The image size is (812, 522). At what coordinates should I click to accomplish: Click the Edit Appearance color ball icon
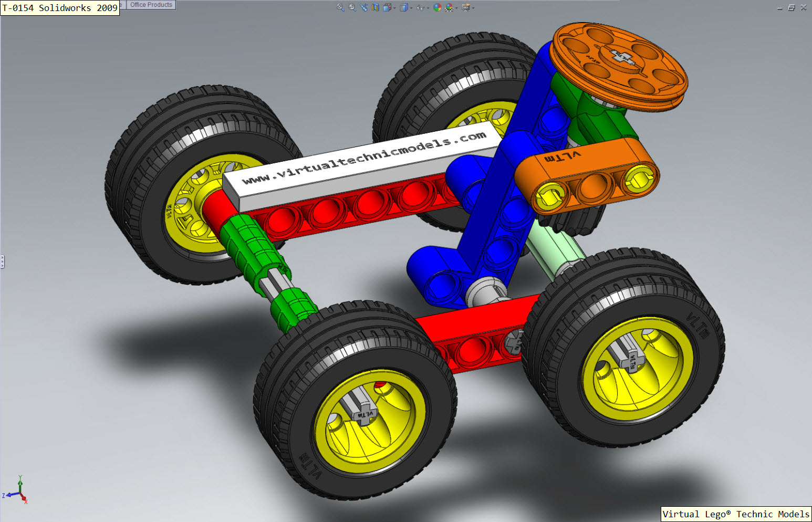[x=438, y=7]
